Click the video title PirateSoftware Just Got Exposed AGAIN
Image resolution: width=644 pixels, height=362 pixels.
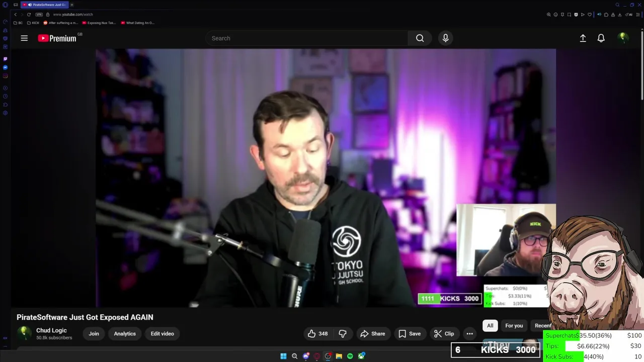85,317
